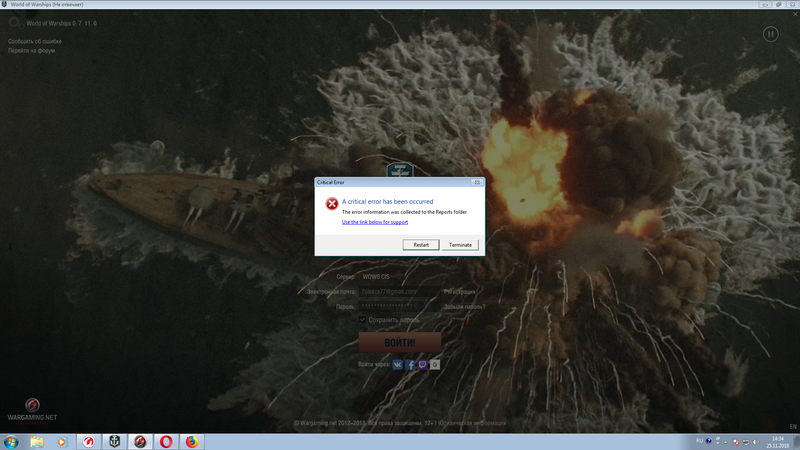Click the Terminate button in the Critical Error dialog

click(460, 245)
